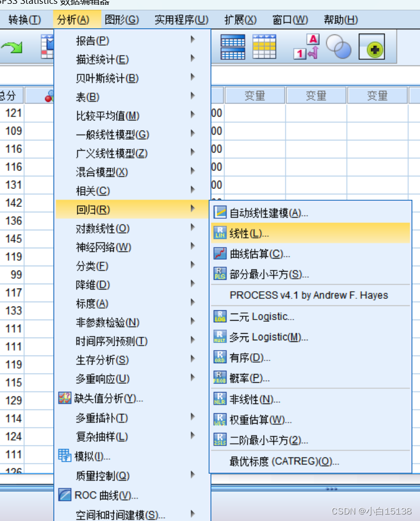This screenshot has width=420, height=521.
Task: Open the 转换(T) menu
Action: coord(25,20)
